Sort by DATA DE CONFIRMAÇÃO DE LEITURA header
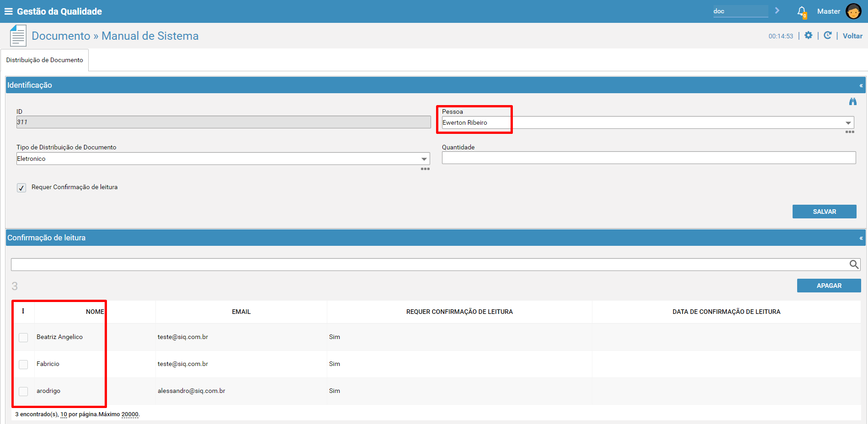Screen dimensions: 868x424 [x=726, y=312]
